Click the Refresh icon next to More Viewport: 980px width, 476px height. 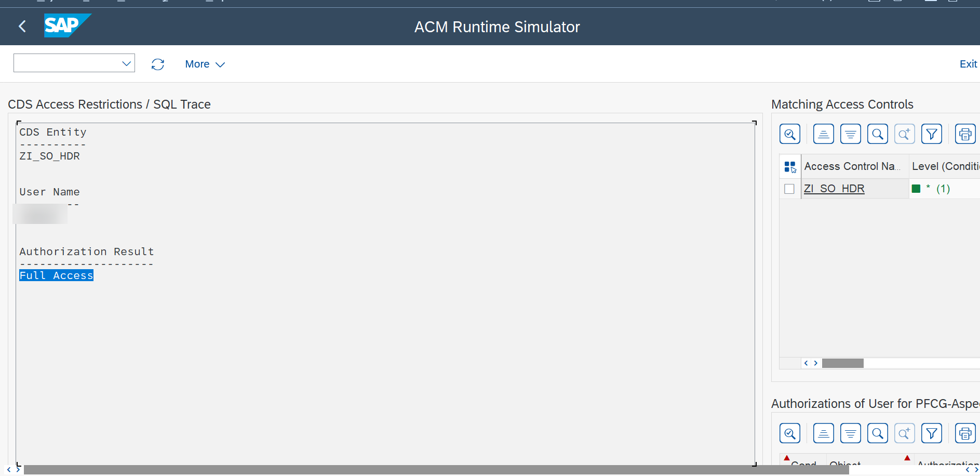[x=158, y=64]
